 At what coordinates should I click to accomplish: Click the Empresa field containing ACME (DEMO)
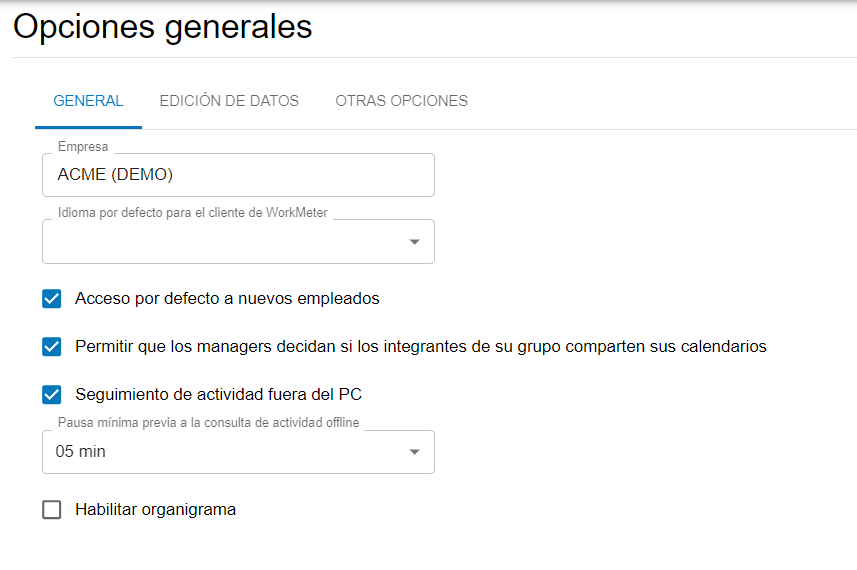(x=238, y=175)
